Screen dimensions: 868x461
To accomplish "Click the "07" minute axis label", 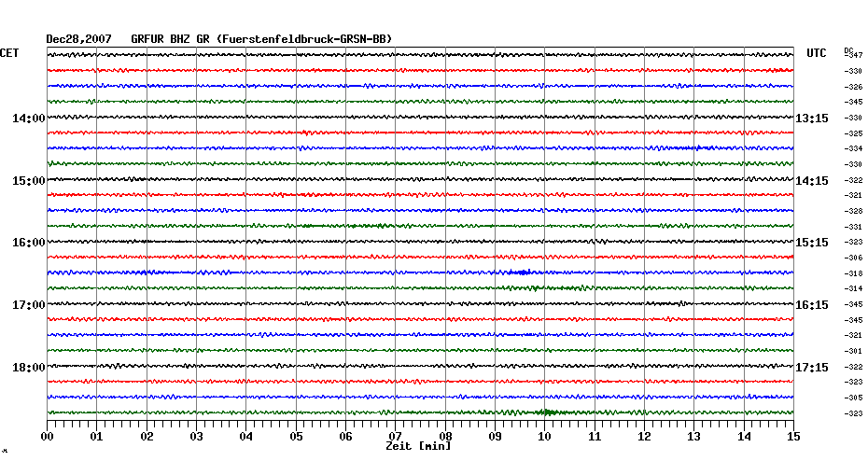I will point(395,437).
